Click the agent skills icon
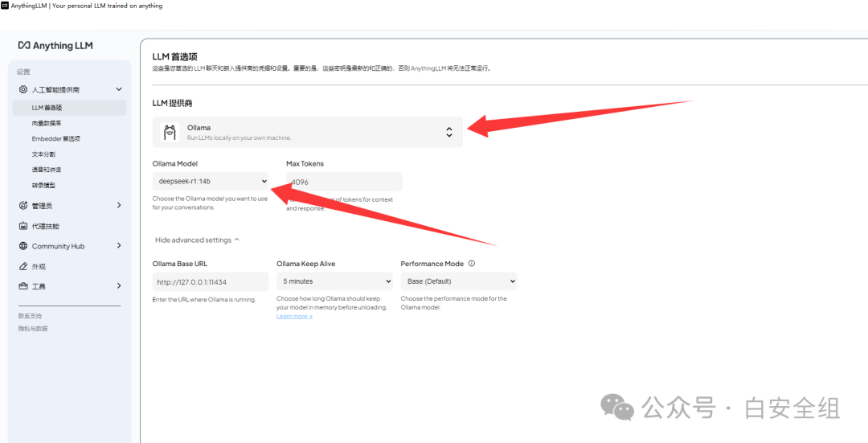The image size is (868, 443). pyautogui.click(x=24, y=226)
